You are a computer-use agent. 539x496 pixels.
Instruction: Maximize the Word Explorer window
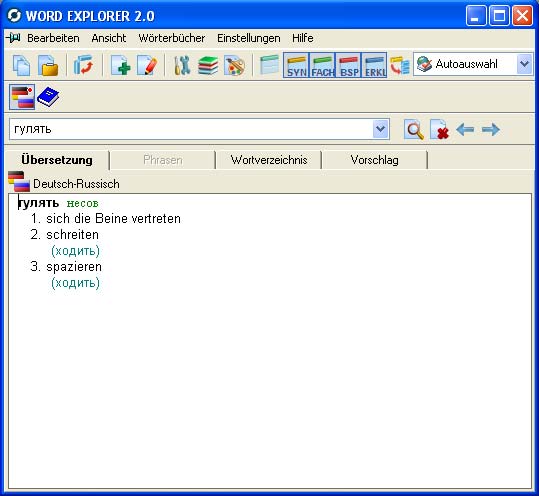(x=499, y=15)
